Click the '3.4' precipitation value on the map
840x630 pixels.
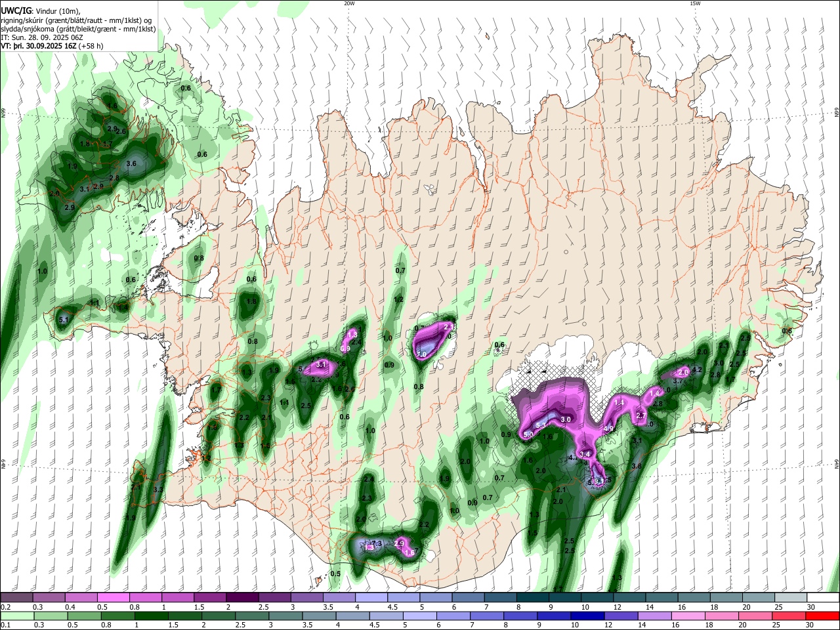click(585, 454)
